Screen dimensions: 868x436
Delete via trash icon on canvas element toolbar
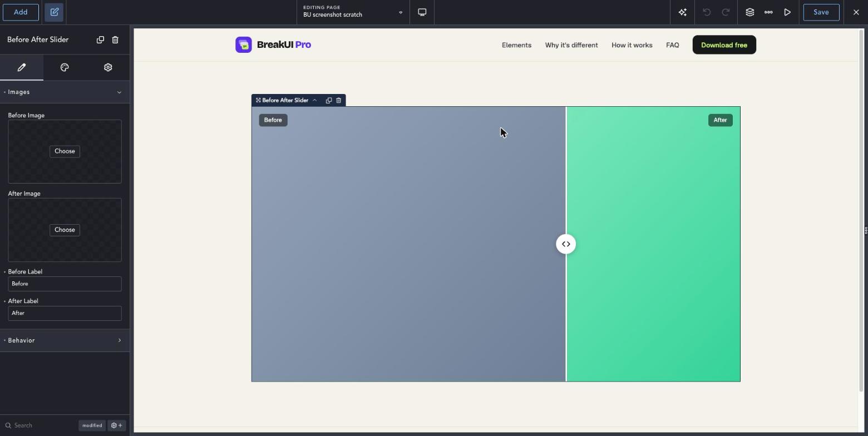point(338,101)
